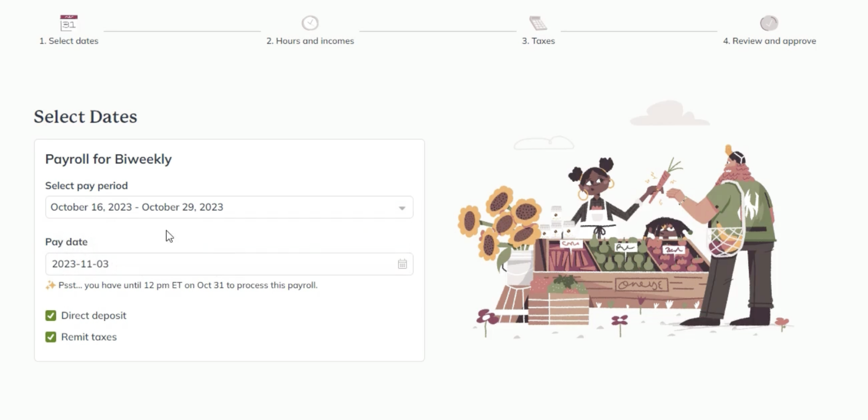Click the progress line between steps 1 and 2

point(182,31)
